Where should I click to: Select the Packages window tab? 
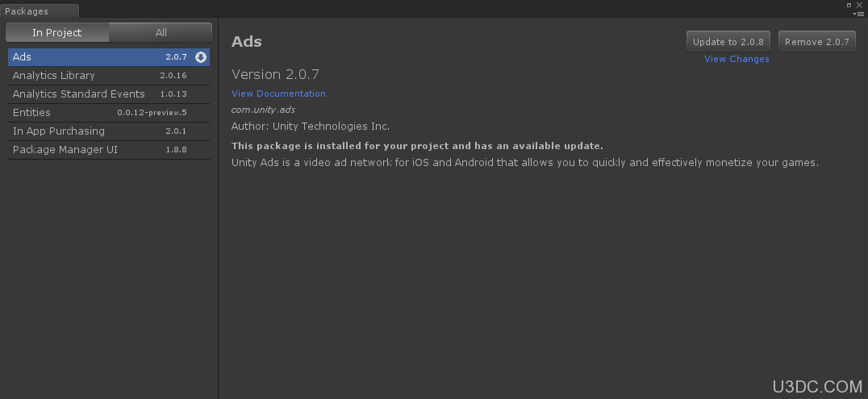pyautogui.click(x=40, y=11)
